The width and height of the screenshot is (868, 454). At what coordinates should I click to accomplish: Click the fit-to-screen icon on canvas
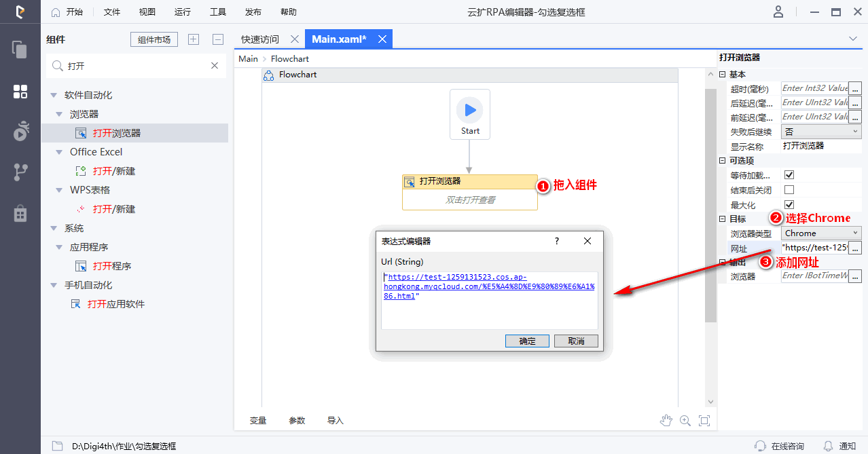(x=704, y=421)
